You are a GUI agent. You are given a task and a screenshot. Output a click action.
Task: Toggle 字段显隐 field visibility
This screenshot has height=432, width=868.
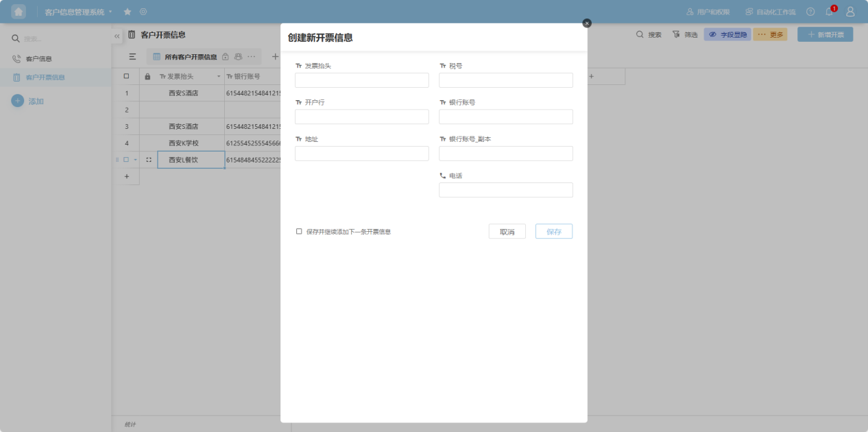click(x=727, y=34)
